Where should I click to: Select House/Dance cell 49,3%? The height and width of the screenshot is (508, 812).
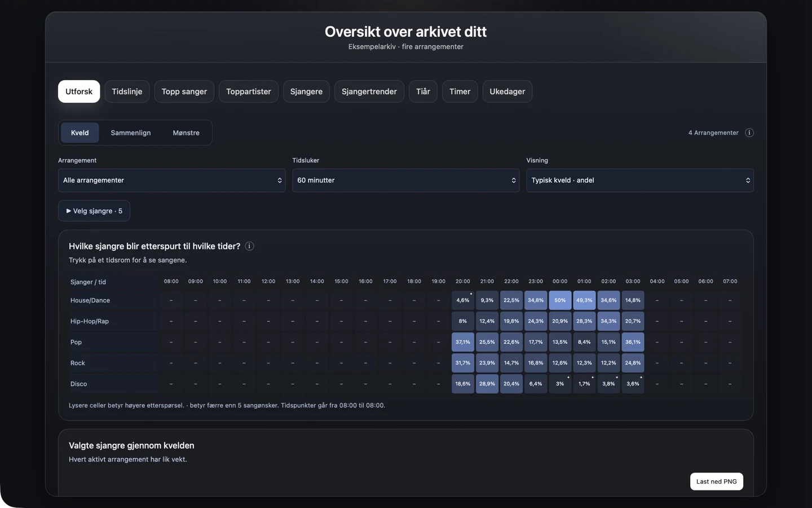tap(584, 300)
